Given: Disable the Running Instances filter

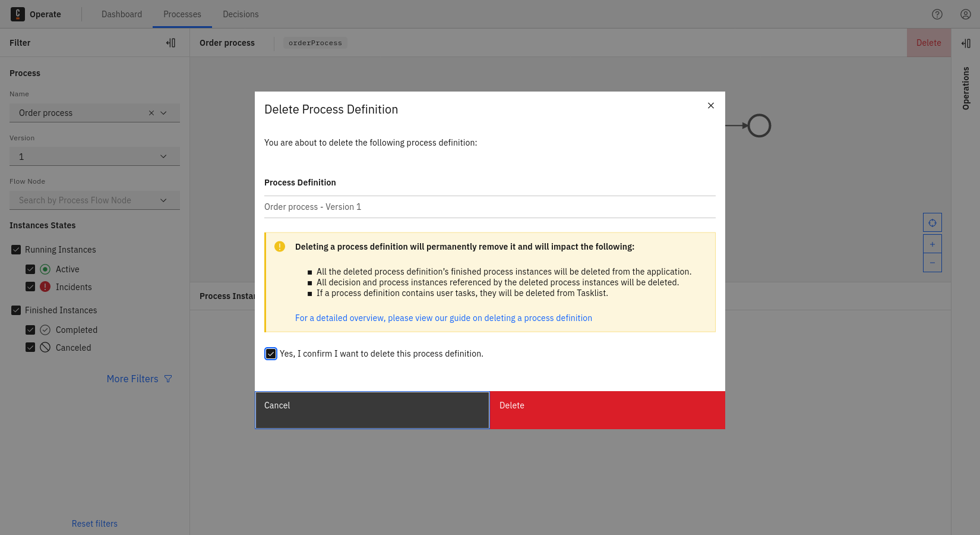Looking at the screenshot, I should click(x=16, y=249).
